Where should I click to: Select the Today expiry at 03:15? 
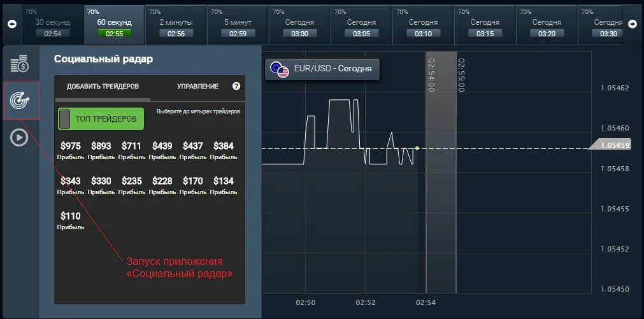[485, 25]
